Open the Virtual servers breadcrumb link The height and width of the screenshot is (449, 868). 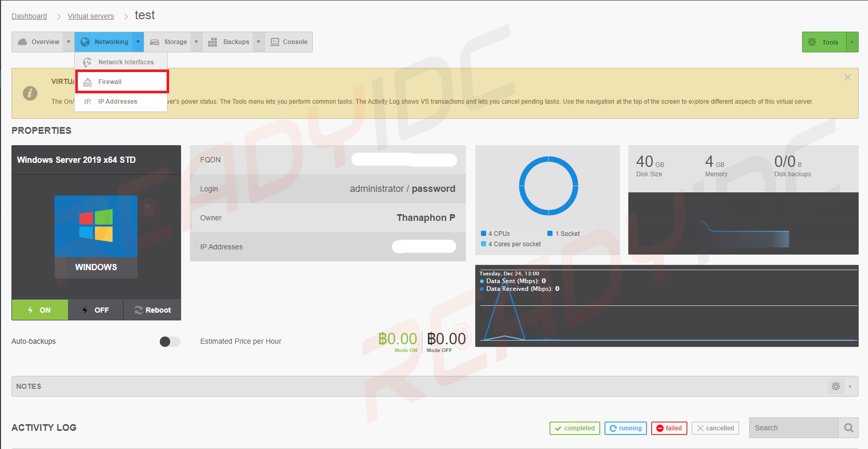click(x=91, y=16)
